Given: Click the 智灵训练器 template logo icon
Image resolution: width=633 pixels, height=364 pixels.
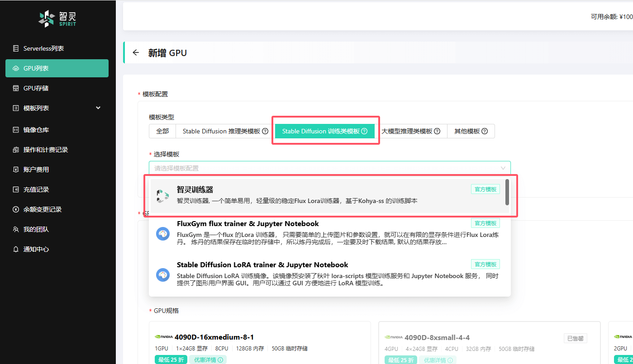Looking at the screenshot, I should click(163, 196).
